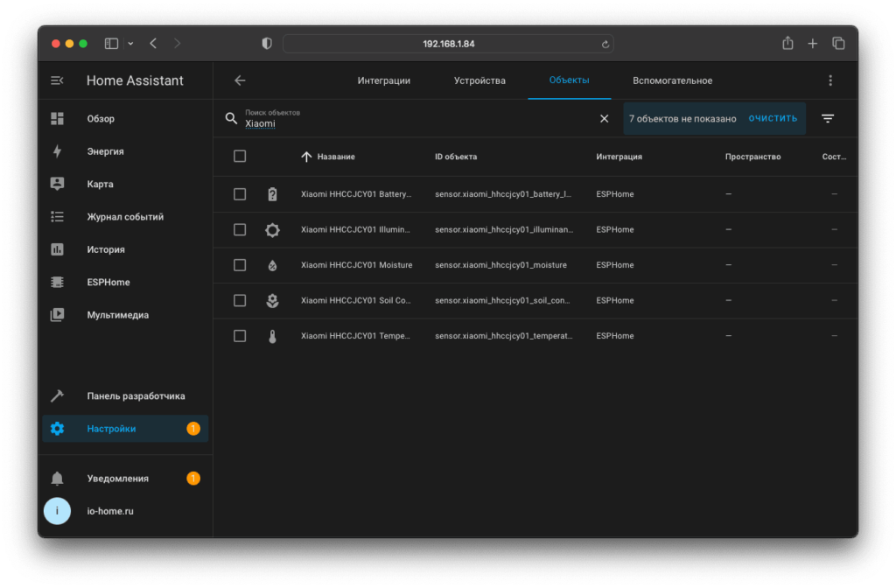Toggle Safari sidebar button
Image resolution: width=896 pixels, height=588 pixels.
tap(111, 44)
